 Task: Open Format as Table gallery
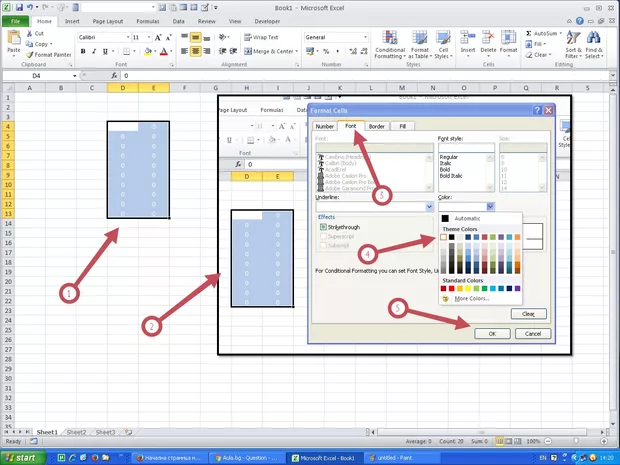pyautogui.click(x=420, y=45)
